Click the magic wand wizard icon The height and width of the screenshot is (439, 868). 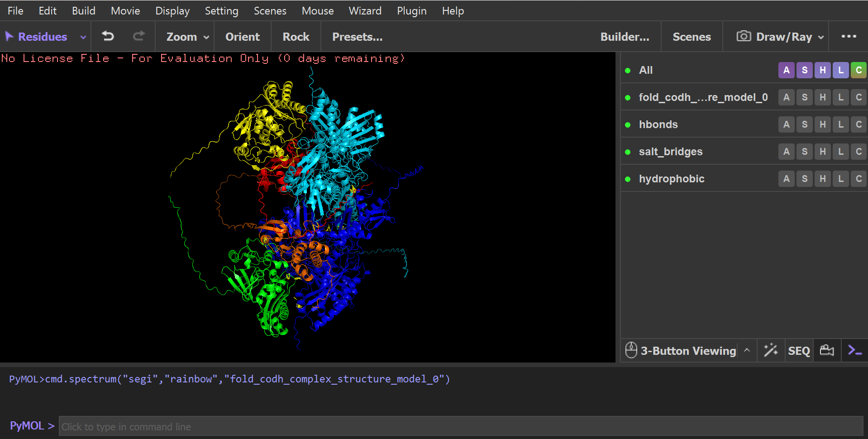point(771,350)
